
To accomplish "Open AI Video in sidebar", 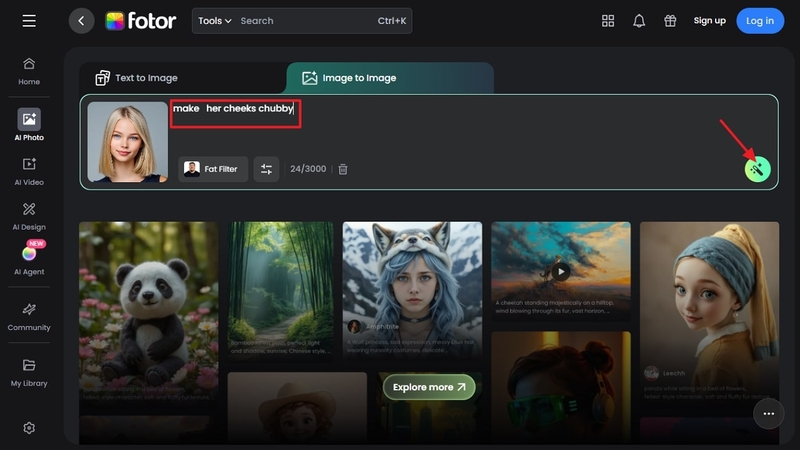I will [29, 171].
